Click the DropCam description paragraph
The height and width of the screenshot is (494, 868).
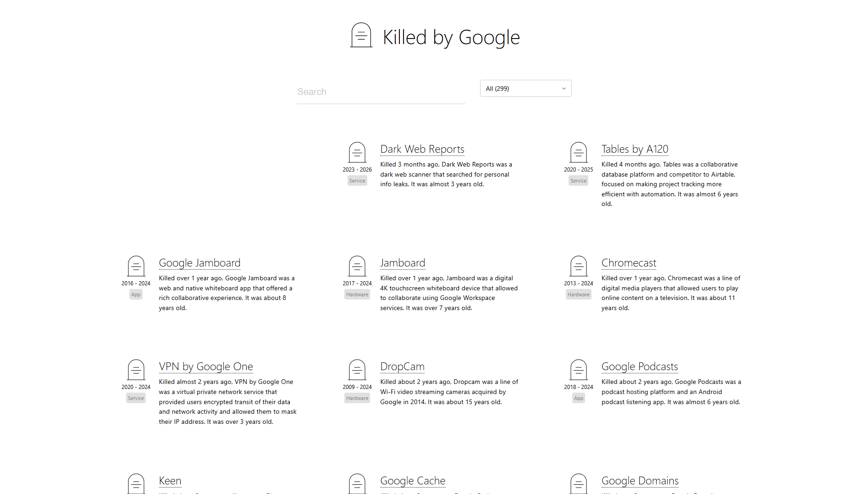[449, 392]
